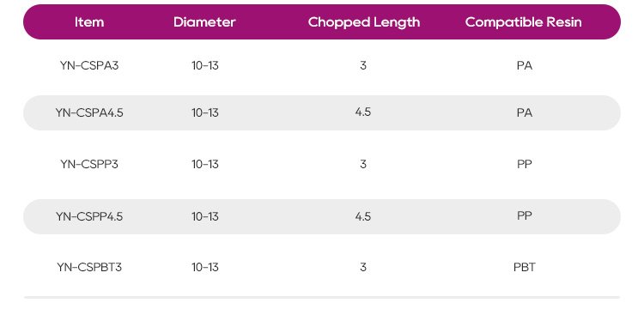Click chopped length 4.5 in YN-CSPA4.5 row
The image size is (644, 315).
point(363,112)
